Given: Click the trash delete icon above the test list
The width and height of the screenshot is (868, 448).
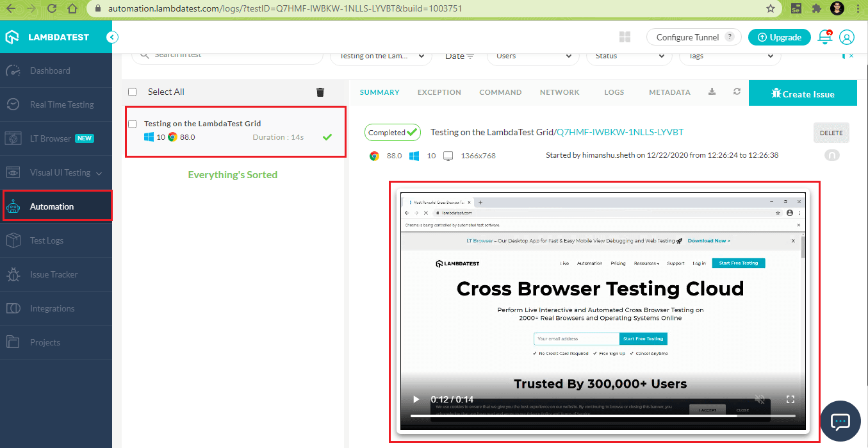Looking at the screenshot, I should tap(320, 92).
